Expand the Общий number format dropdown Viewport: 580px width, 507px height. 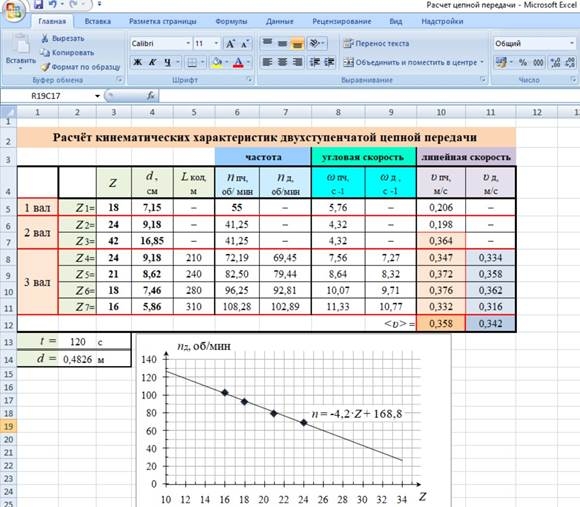pyautogui.click(x=572, y=44)
